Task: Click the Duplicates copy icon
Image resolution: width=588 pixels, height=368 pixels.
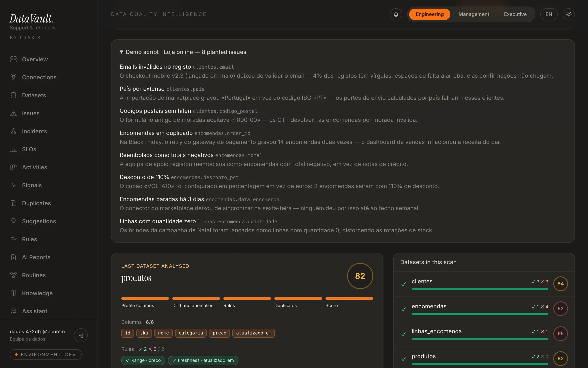Action: pyautogui.click(x=13, y=203)
